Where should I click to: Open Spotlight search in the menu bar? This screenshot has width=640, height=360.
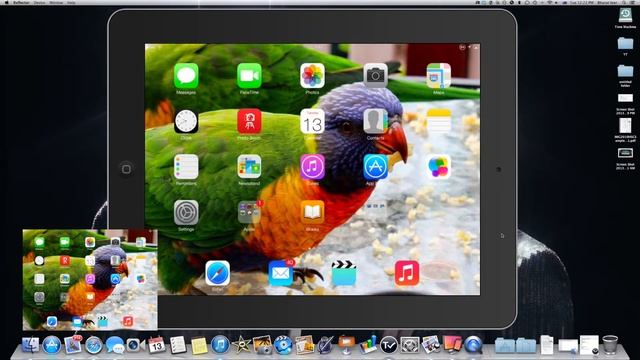624,2
